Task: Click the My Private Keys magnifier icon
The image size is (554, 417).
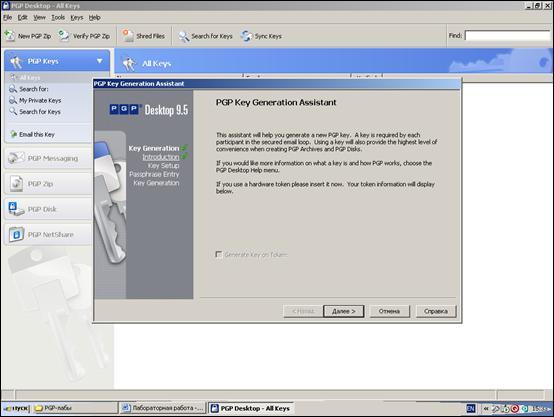Action: click(x=13, y=100)
